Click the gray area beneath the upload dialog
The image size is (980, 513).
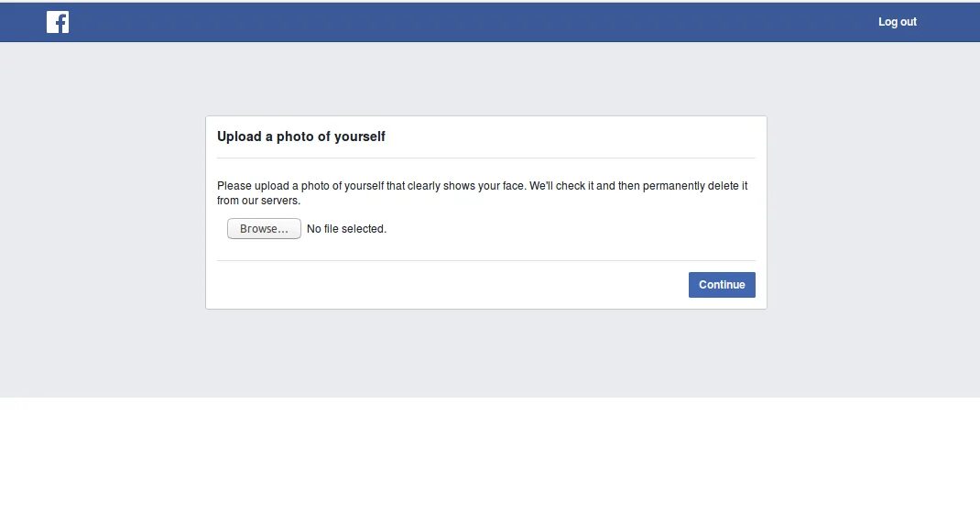point(485,353)
